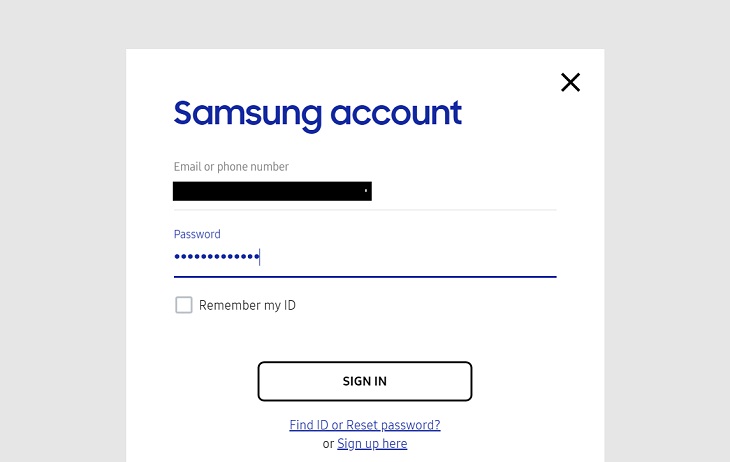
Task: Click the blacked-out email address text
Action: [272, 191]
